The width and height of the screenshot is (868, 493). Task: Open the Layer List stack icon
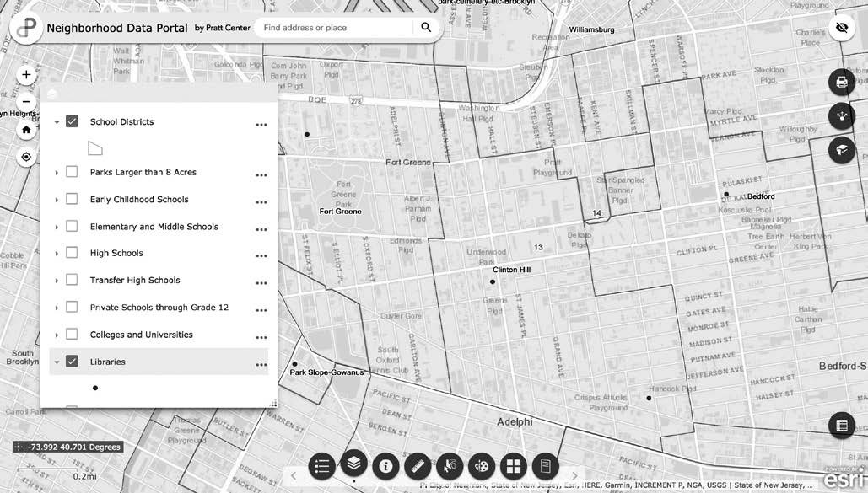click(354, 463)
